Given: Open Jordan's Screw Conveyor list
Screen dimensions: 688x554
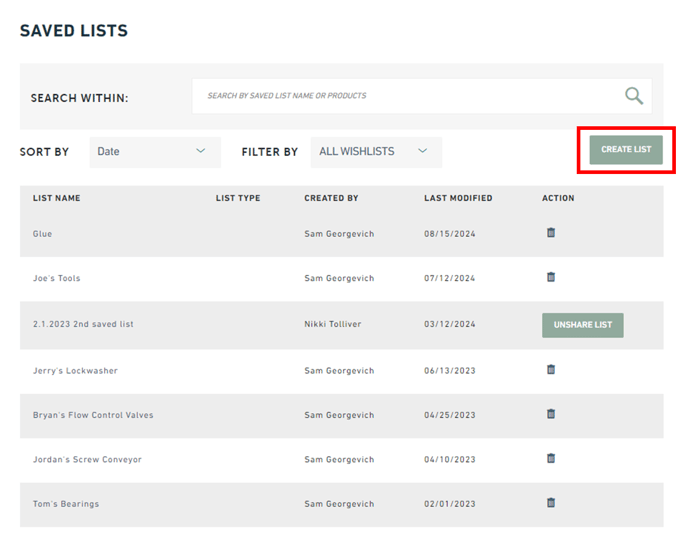Looking at the screenshot, I should [x=87, y=459].
